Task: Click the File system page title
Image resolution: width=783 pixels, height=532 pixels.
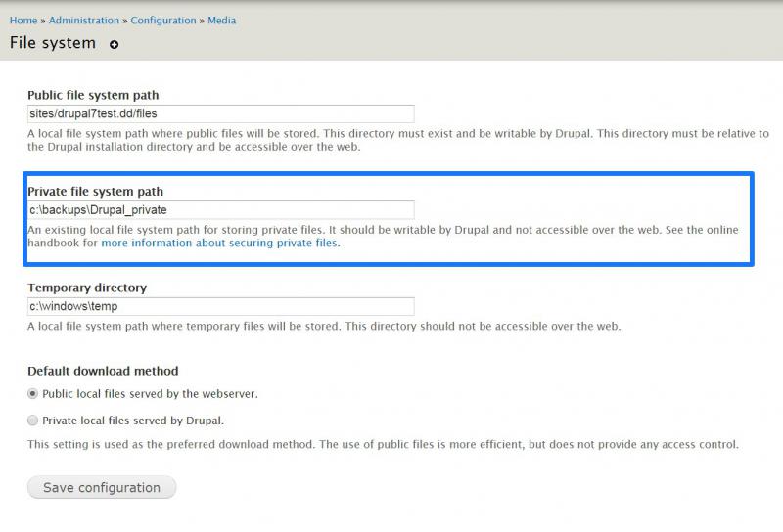Action: (53, 43)
